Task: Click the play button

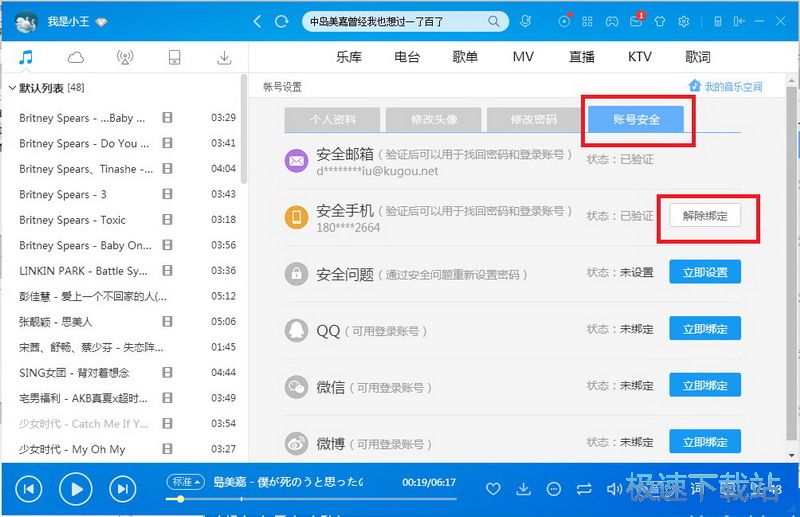Action: pyautogui.click(x=76, y=489)
